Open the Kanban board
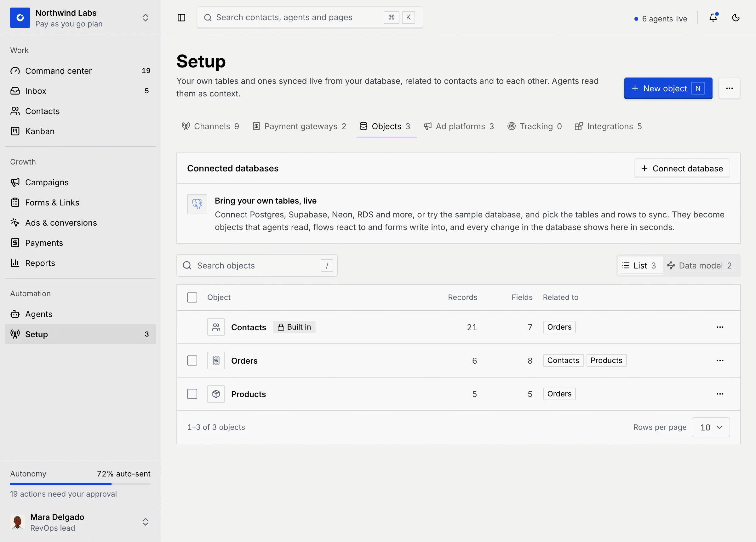The width and height of the screenshot is (756, 542). tap(80, 131)
